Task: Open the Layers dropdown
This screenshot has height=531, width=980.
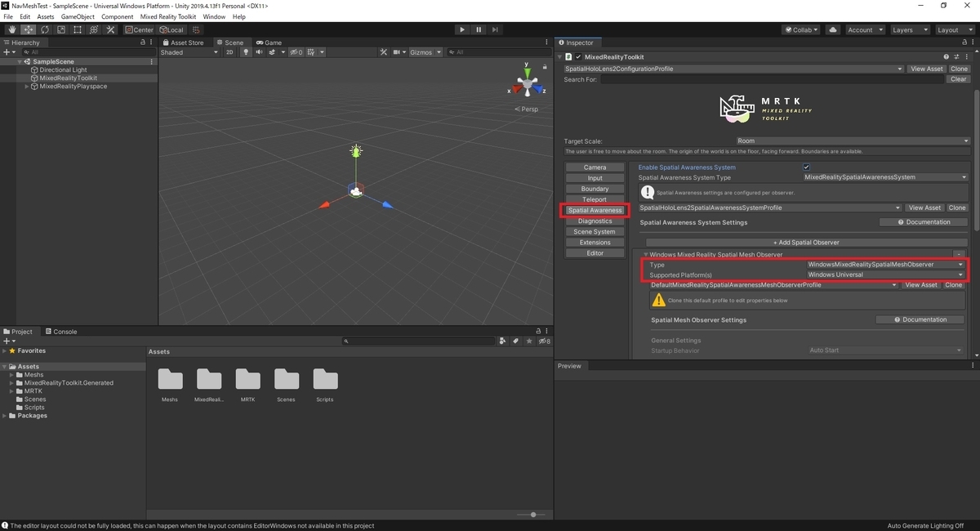Action: (909, 29)
